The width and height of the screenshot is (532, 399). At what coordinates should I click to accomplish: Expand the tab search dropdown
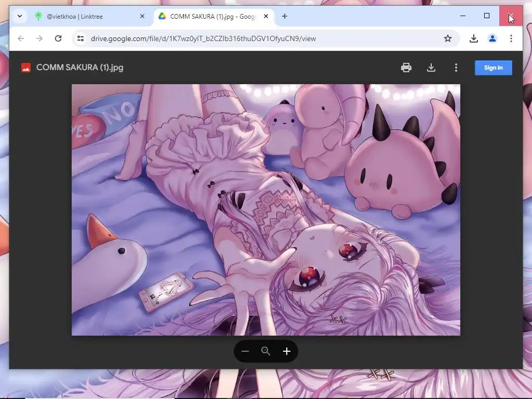[20, 16]
